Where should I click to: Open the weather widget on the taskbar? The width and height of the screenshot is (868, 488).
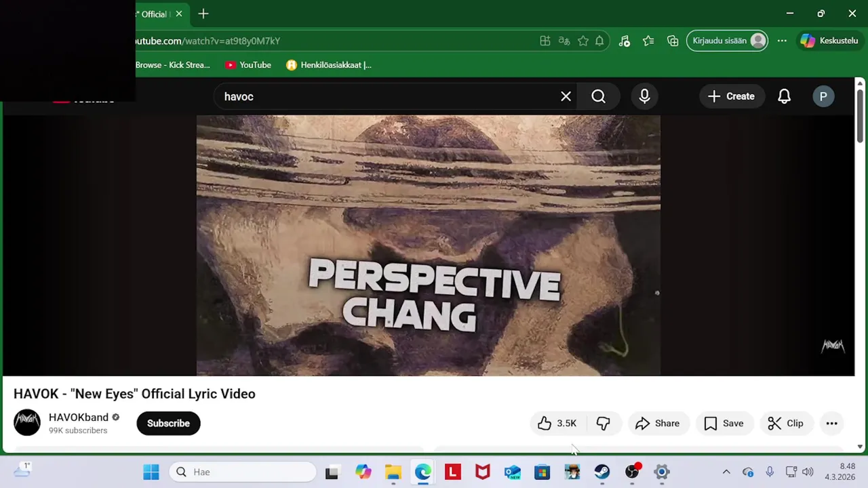[22, 470]
